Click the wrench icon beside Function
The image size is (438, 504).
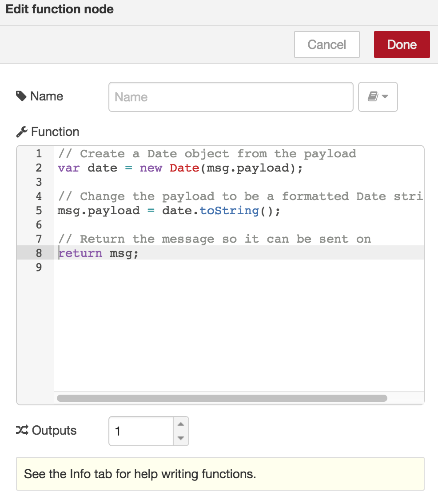click(21, 132)
